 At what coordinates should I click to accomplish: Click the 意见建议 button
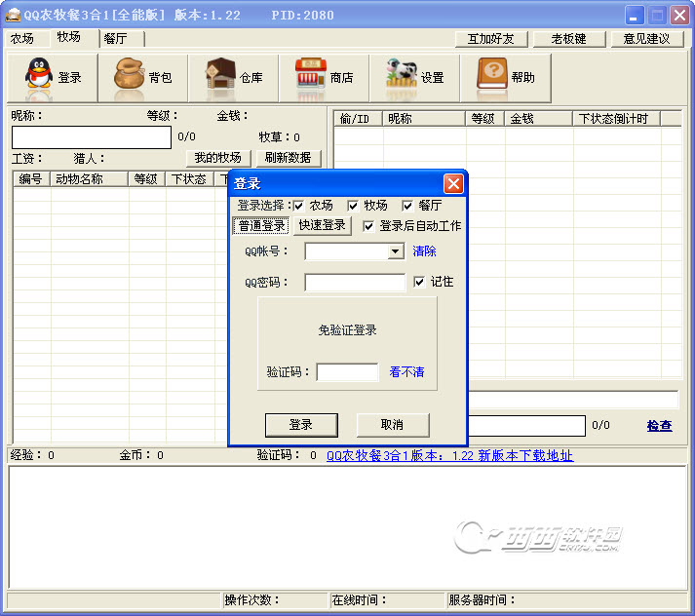click(x=646, y=39)
